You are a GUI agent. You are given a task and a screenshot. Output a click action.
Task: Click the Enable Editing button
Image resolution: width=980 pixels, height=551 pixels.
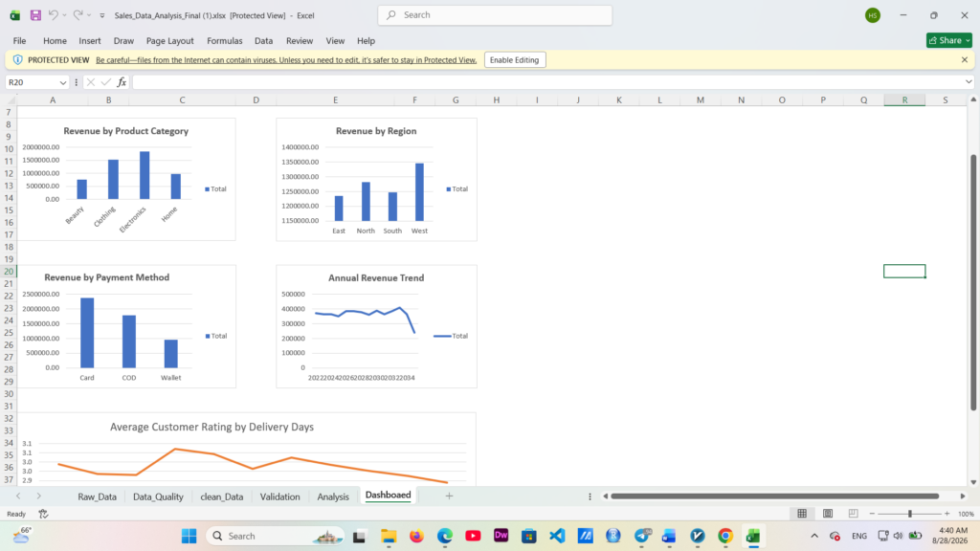[x=514, y=60]
